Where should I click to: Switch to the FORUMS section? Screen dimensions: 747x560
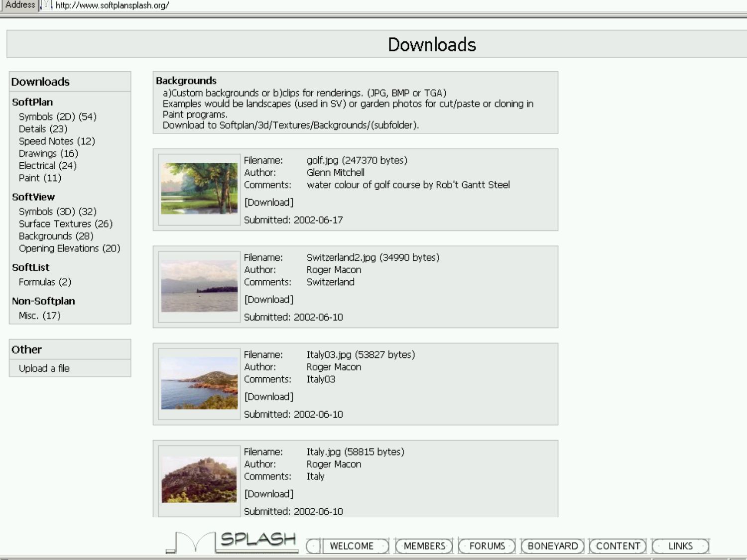pos(487,546)
